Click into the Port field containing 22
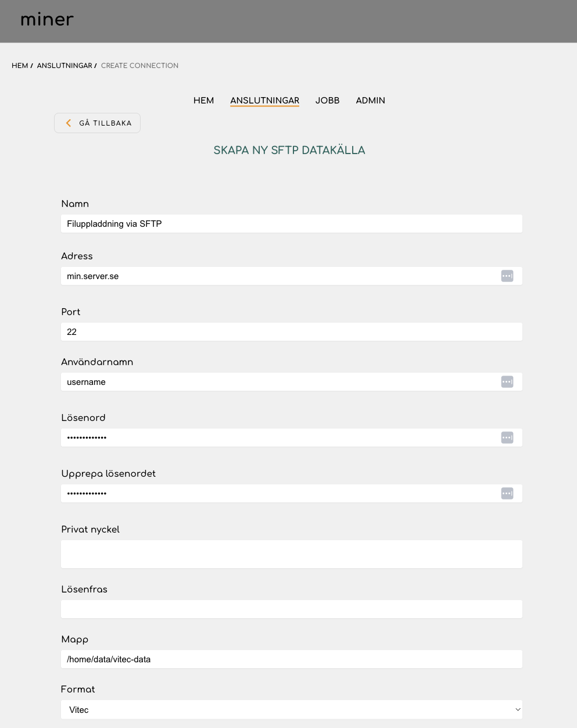The width and height of the screenshot is (577, 728). [x=292, y=331]
